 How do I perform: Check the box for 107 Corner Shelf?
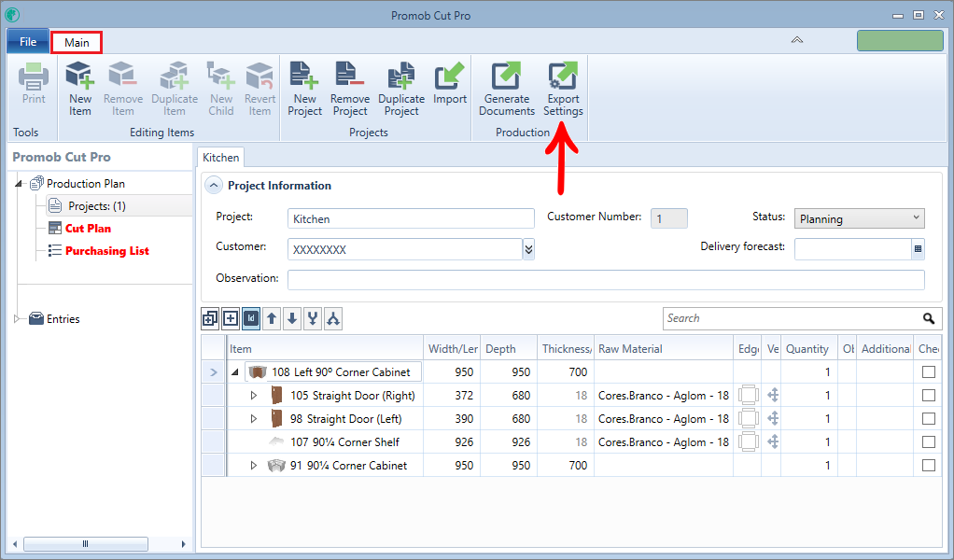tap(929, 442)
